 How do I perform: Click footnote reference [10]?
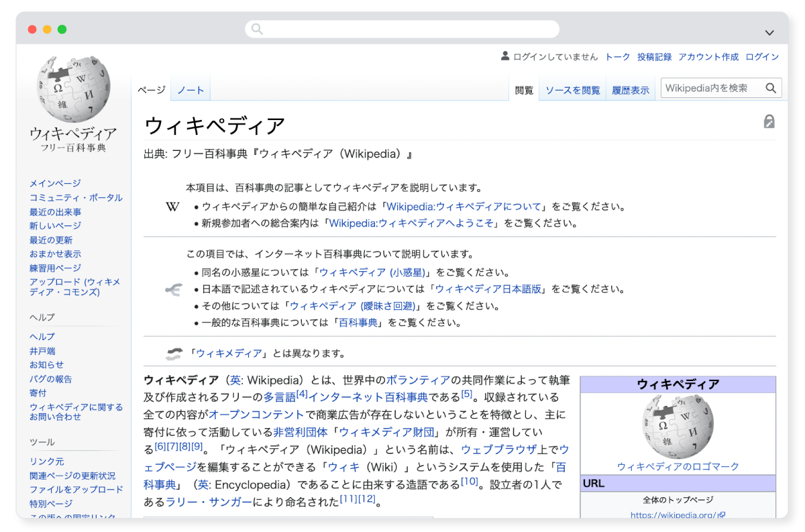pos(469,480)
